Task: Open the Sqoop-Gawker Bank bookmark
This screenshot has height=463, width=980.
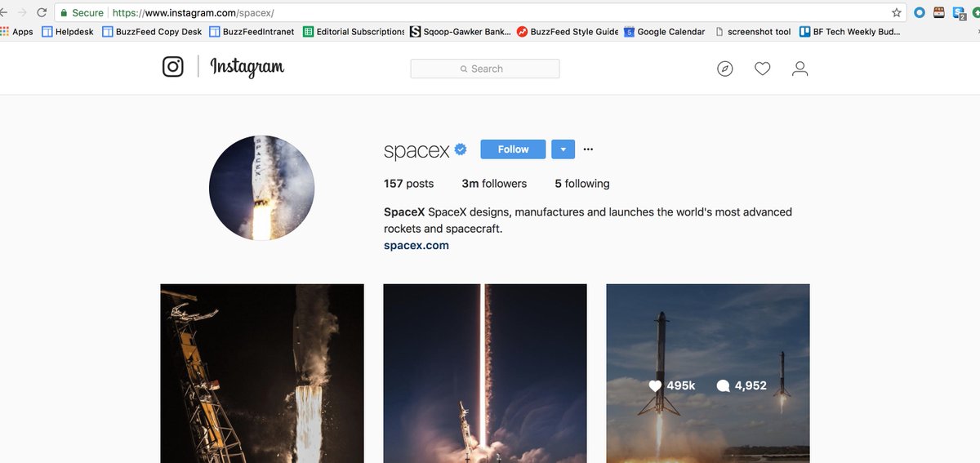Action: [461, 32]
